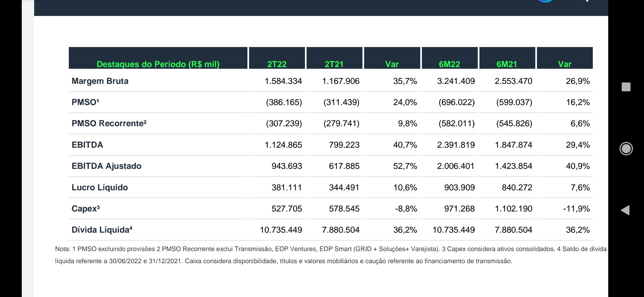Select the -11,9% variation cell
This screenshot has height=297, width=644.
[577, 209]
